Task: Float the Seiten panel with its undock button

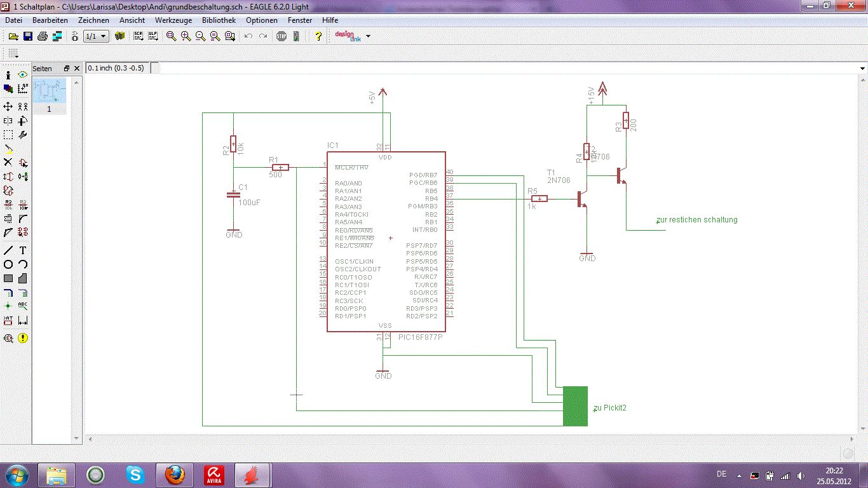Action: click(65, 68)
